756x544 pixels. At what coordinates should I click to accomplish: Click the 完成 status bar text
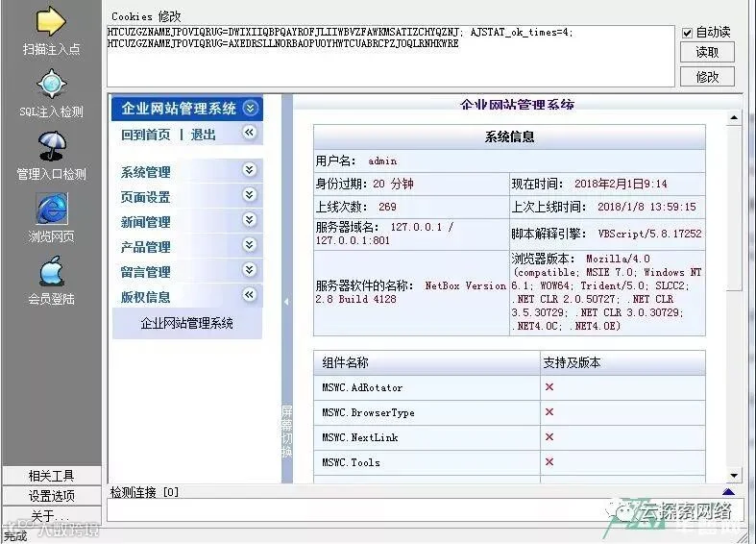[x=15, y=536]
